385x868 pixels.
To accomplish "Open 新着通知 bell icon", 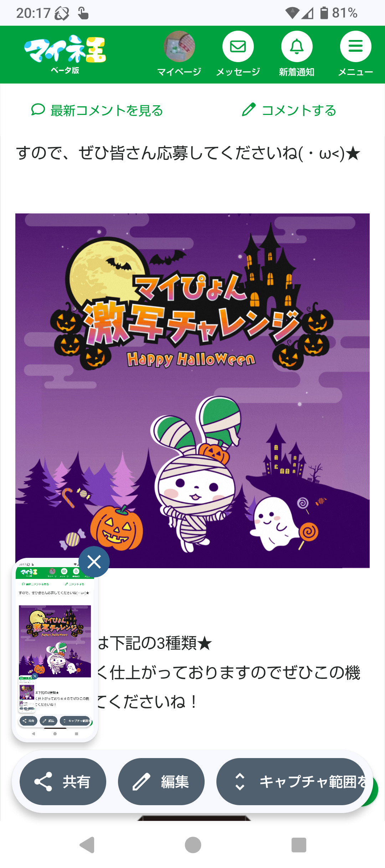I will click(x=297, y=46).
